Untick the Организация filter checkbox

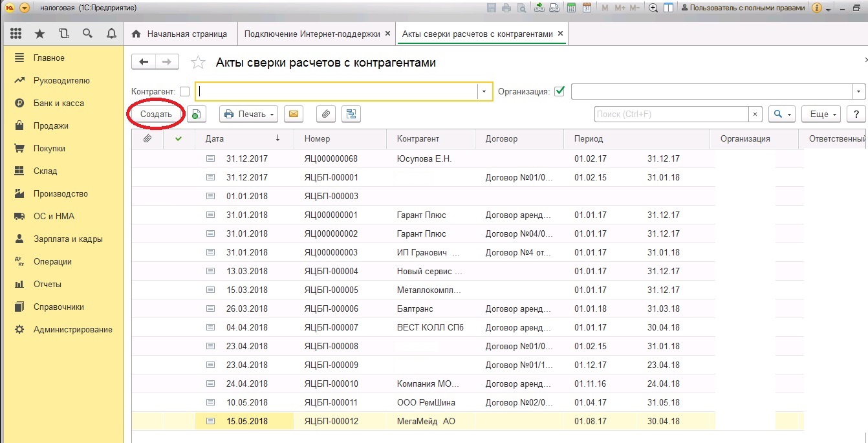560,91
